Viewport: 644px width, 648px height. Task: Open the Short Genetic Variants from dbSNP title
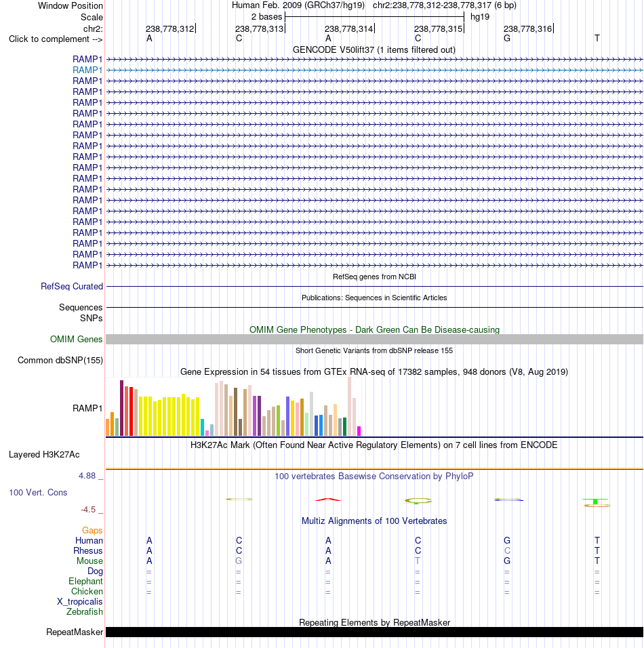click(374, 350)
